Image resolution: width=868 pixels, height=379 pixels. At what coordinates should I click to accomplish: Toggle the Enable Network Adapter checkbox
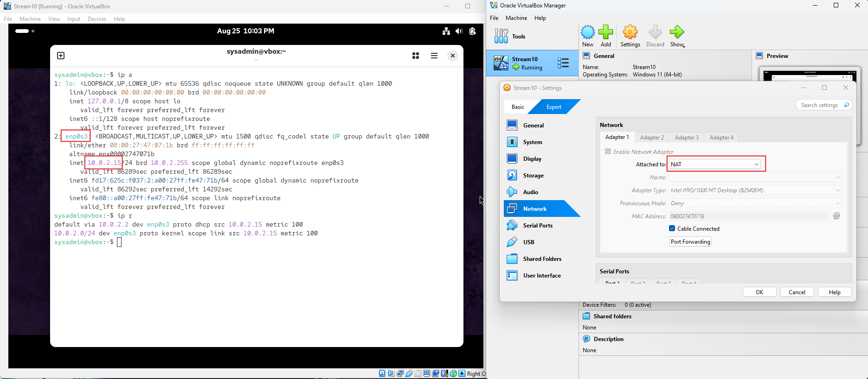[608, 152]
